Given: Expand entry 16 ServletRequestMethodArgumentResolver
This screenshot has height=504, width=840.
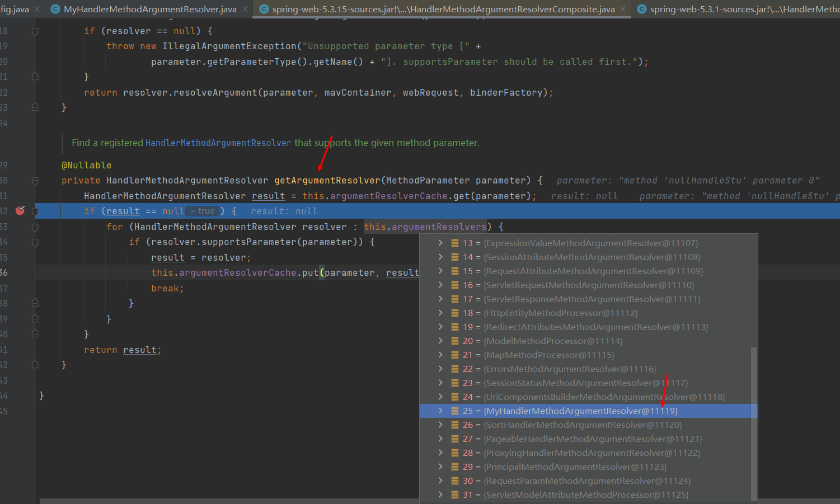Looking at the screenshot, I should click(440, 285).
